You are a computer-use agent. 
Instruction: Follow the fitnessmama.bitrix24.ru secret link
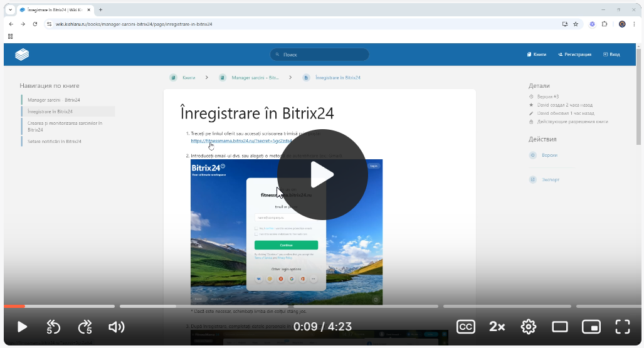[241, 141]
